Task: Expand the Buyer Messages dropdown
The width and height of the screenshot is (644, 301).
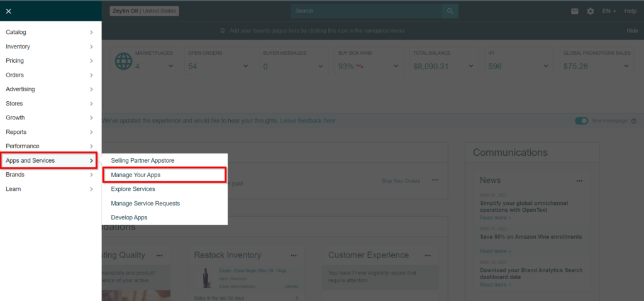Action: tap(321, 66)
